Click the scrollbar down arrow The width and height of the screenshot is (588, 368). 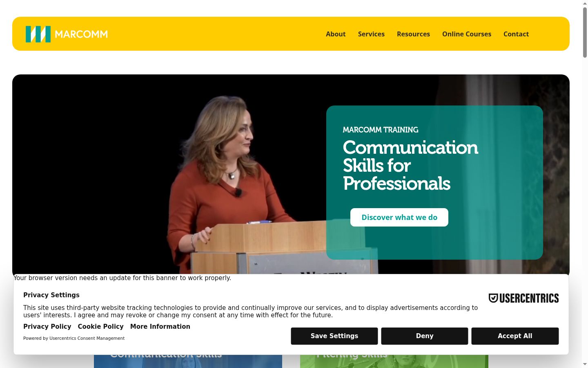[585, 364]
